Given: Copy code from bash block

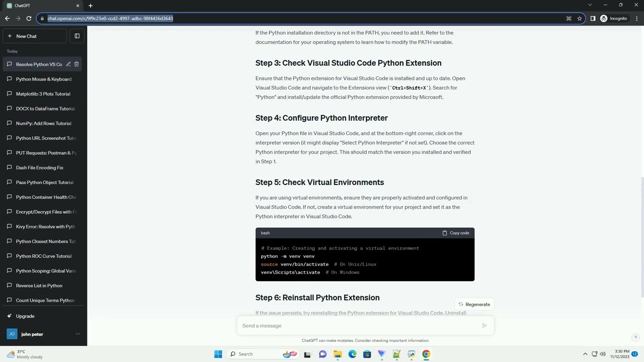Looking at the screenshot, I should (x=456, y=233).
